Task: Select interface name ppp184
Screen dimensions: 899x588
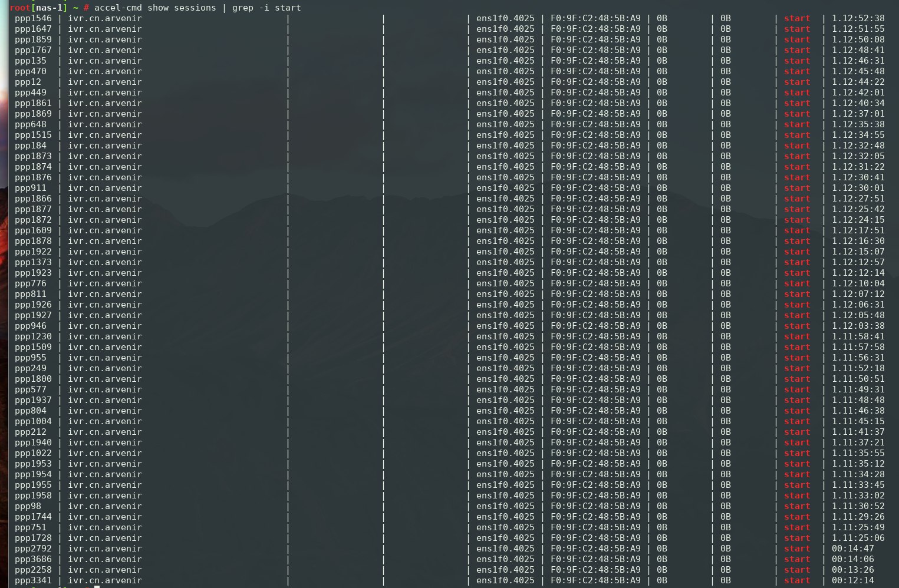Action: click(x=31, y=146)
